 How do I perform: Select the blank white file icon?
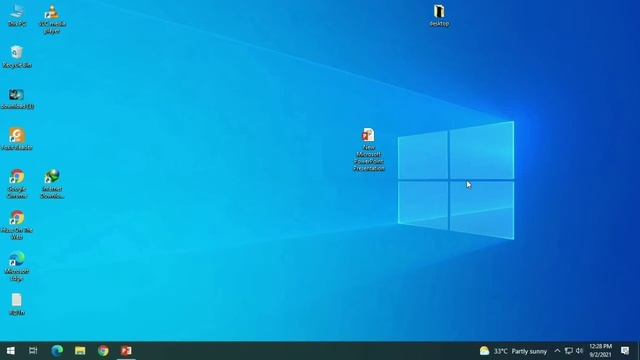click(17, 304)
